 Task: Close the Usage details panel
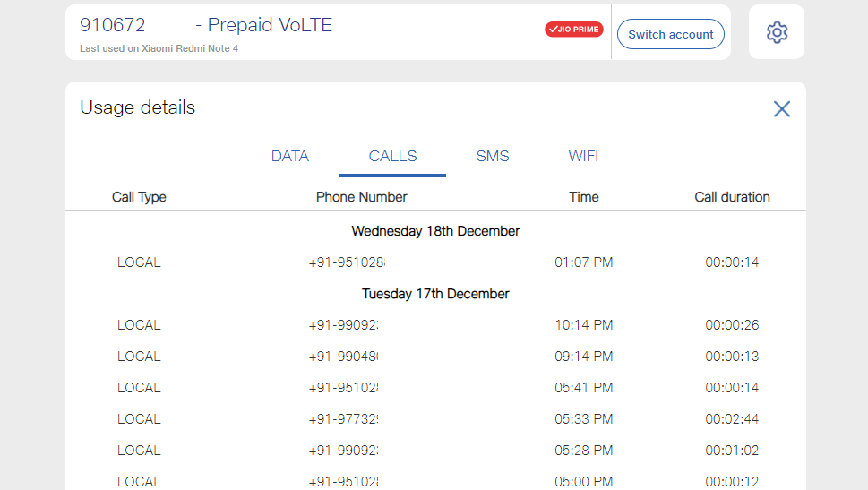pos(782,109)
